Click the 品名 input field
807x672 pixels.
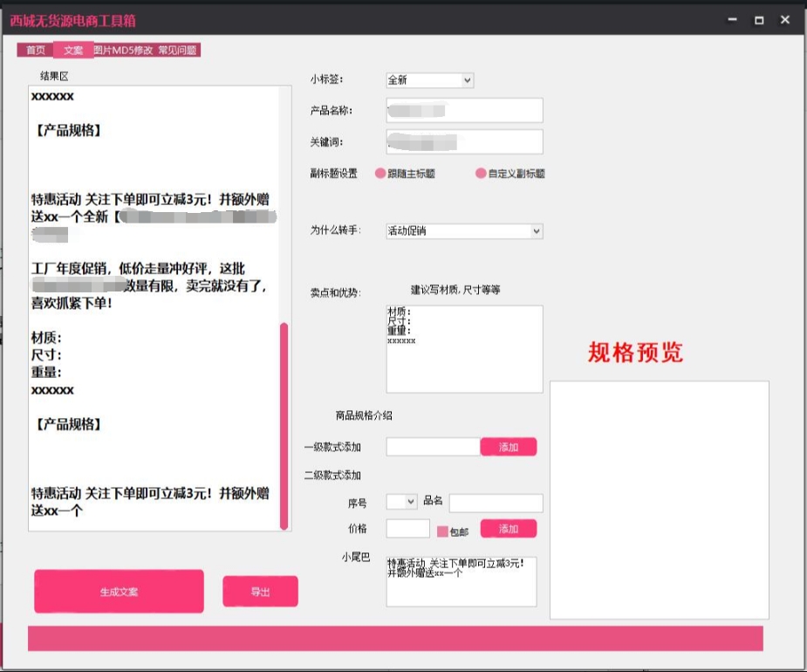click(496, 503)
